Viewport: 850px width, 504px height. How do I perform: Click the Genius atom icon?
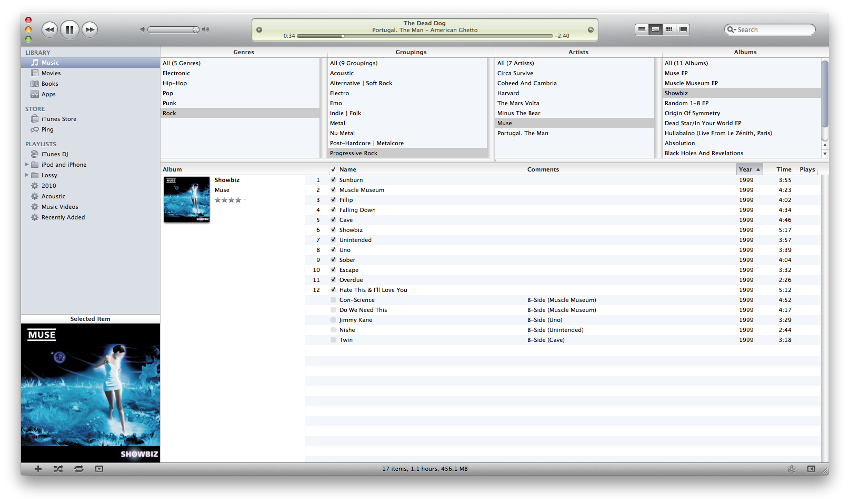791,469
